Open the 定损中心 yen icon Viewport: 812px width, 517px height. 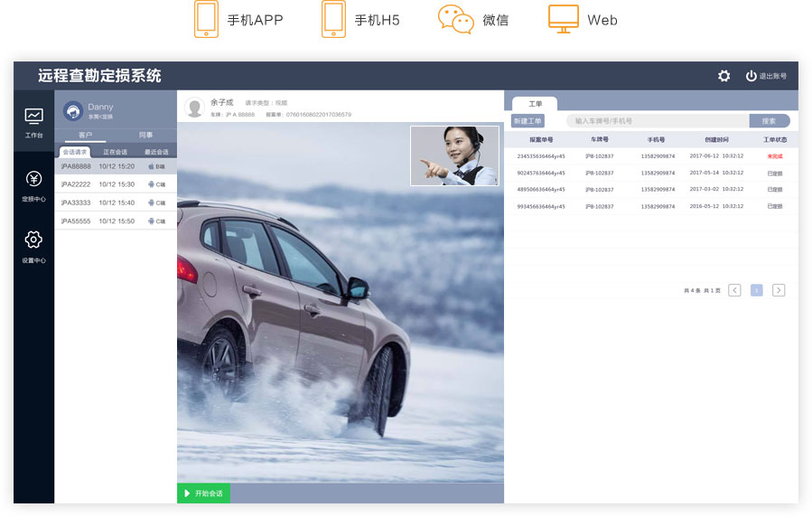(33, 179)
